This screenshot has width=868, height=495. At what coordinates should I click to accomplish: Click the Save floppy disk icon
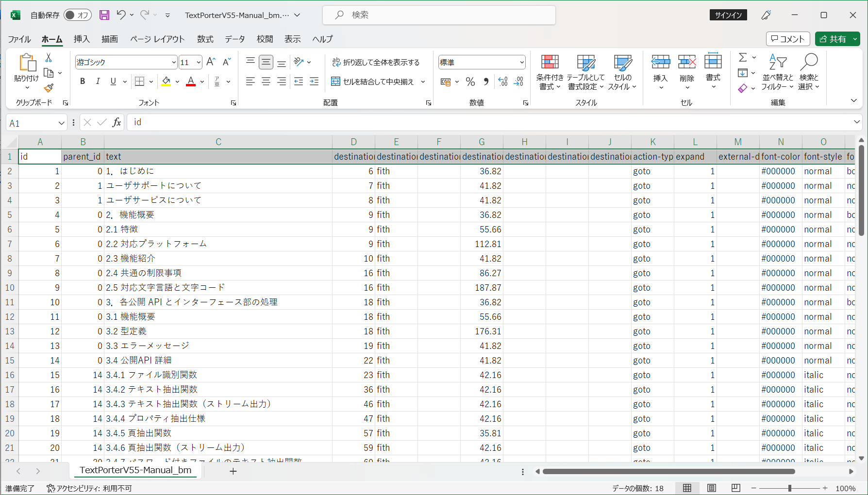pyautogui.click(x=104, y=15)
